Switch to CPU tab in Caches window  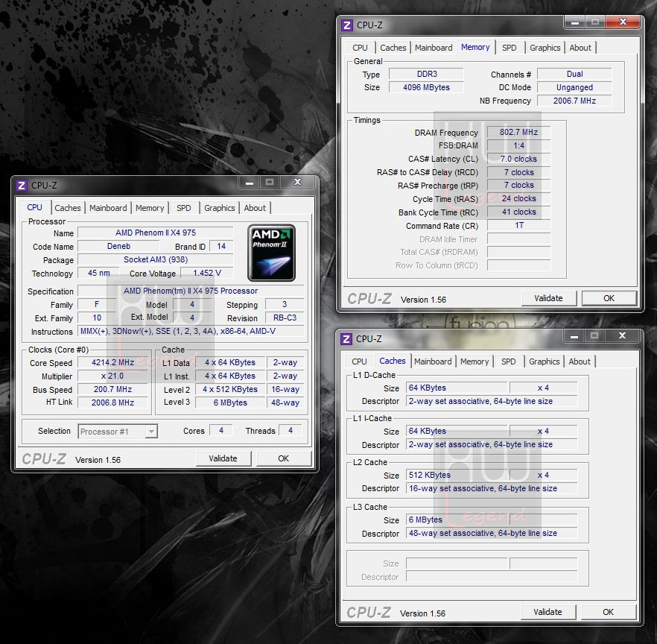click(359, 362)
